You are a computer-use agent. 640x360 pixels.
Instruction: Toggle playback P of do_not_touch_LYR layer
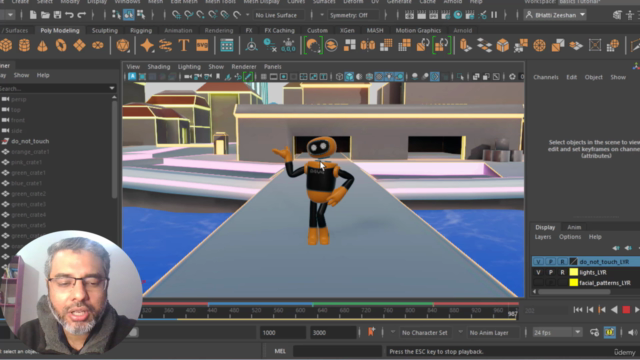click(x=551, y=262)
